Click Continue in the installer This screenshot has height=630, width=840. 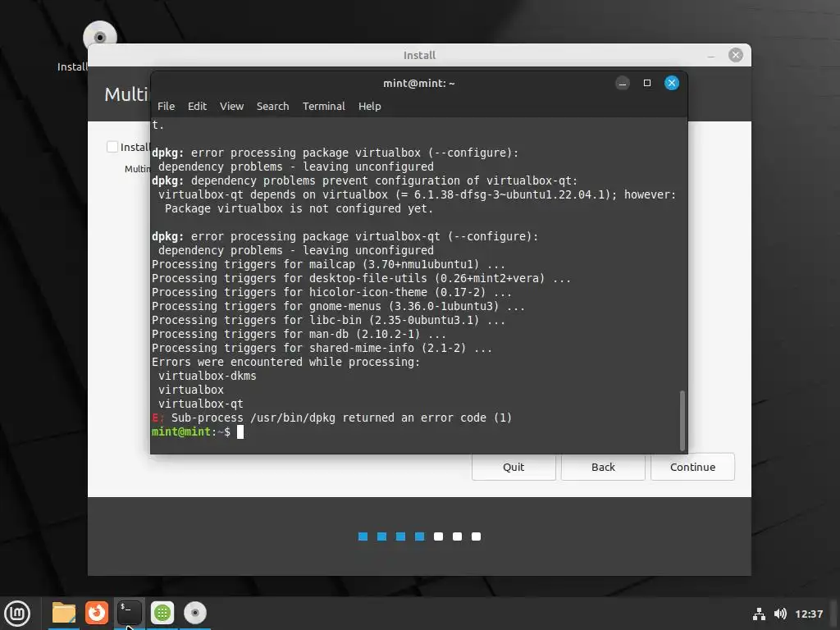coord(692,467)
